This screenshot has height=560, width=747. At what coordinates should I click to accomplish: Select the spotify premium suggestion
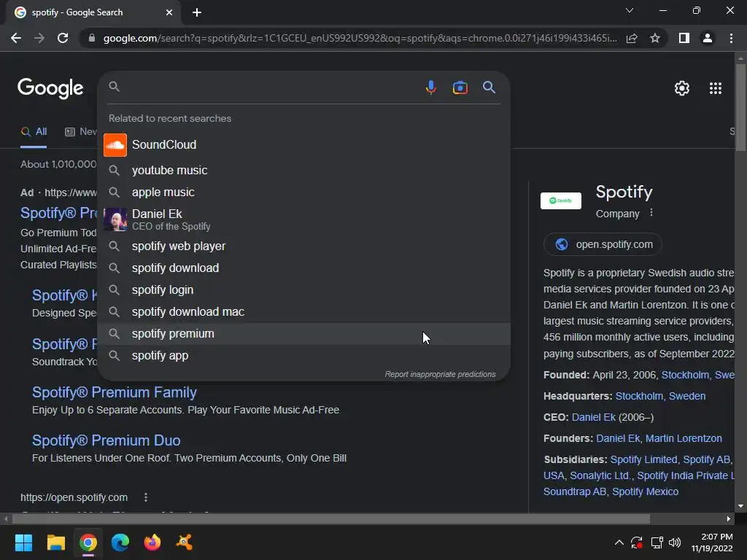click(304, 334)
